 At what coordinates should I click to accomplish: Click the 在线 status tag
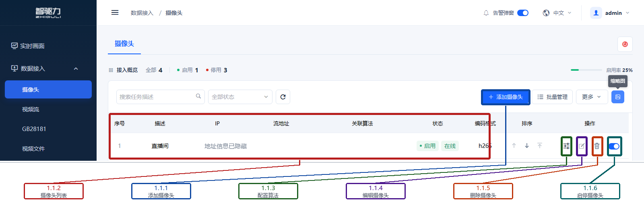pyautogui.click(x=450, y=146)
